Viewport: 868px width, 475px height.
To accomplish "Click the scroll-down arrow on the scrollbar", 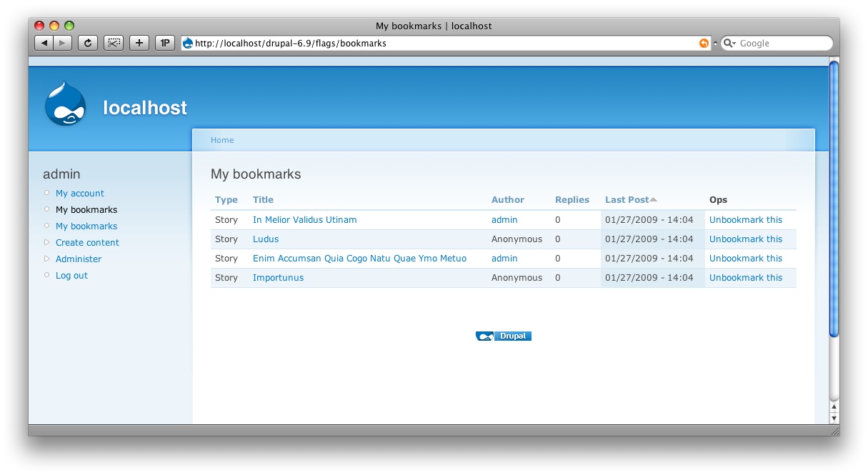I will (833, 417).
